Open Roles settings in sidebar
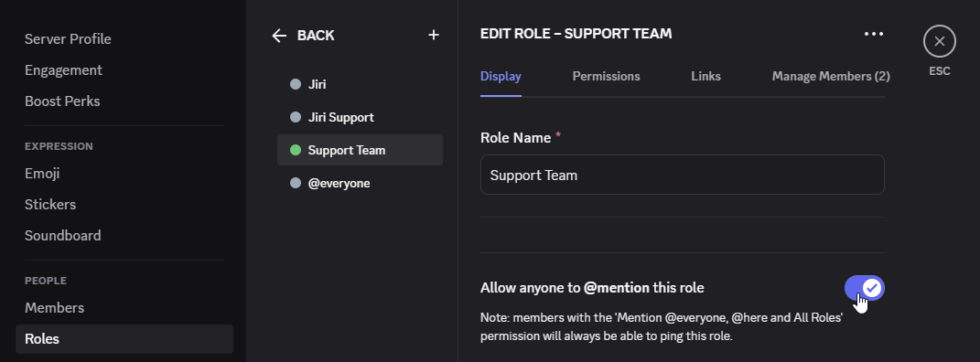The height and width of the screenshot is (362, 980). [124, 339]
